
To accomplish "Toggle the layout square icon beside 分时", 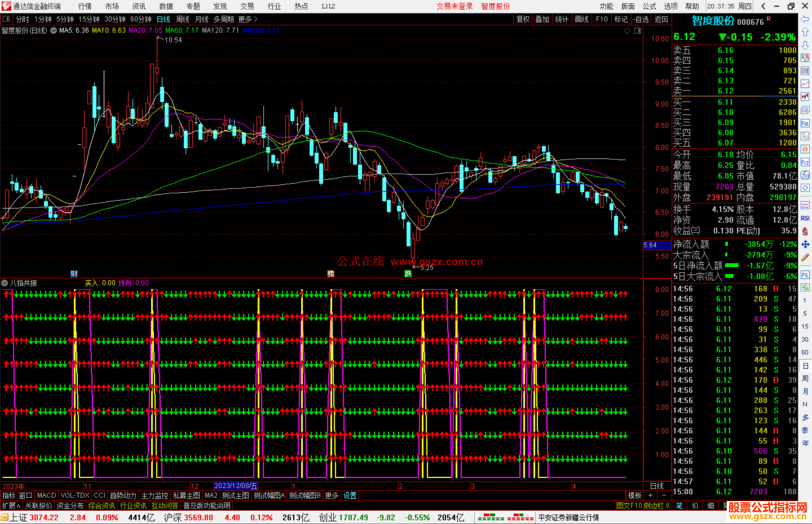I will 6,19.
